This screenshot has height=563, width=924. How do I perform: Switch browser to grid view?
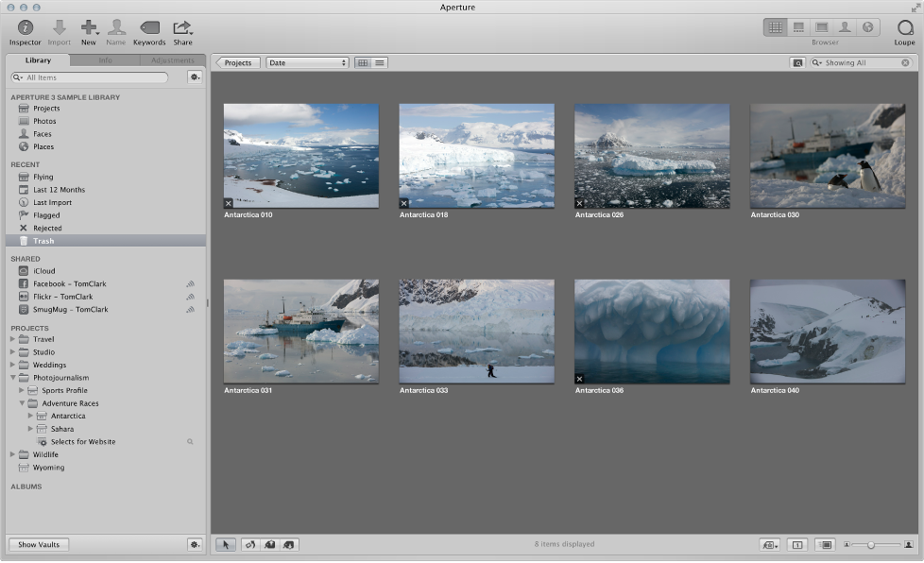click(363, 63)
